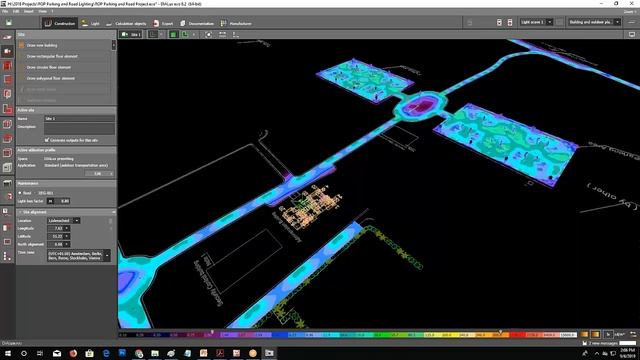Switch to the Manufacturers tab

(x=236, y=23)
